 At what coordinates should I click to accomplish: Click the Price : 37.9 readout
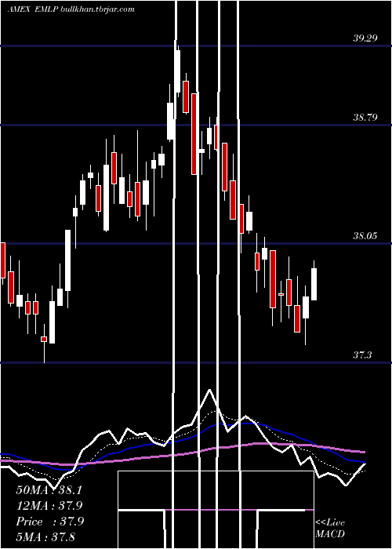click(x=49, y=522)
